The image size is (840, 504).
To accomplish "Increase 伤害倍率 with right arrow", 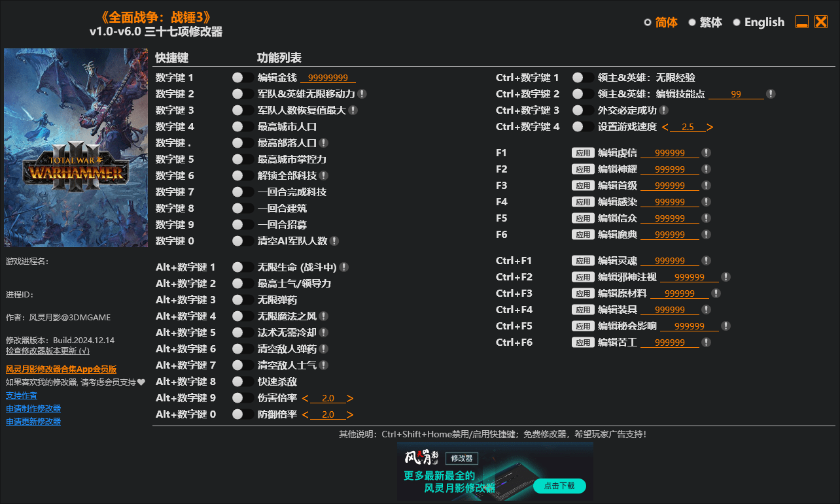I will click(350, 398).
